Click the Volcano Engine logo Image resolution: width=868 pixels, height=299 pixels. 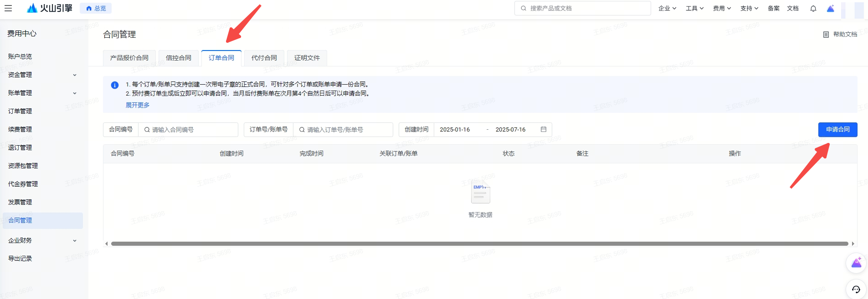point(50,8)
